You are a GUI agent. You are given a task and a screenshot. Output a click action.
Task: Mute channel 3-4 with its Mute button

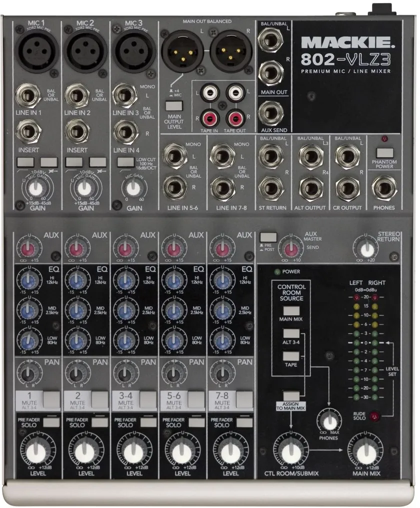click(148, 399)
